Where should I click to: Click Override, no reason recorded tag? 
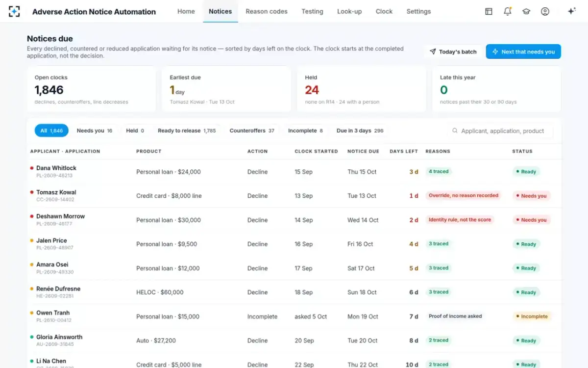tap(464, 195)
